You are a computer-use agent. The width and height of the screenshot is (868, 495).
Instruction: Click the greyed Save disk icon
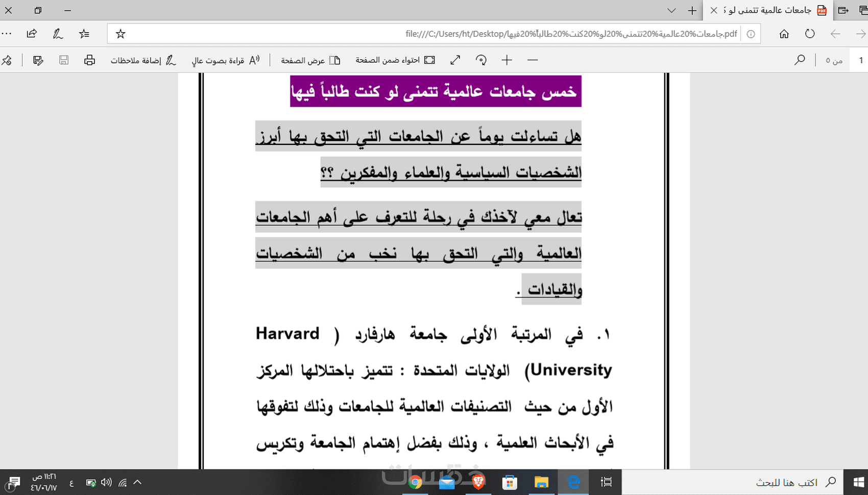64,60
